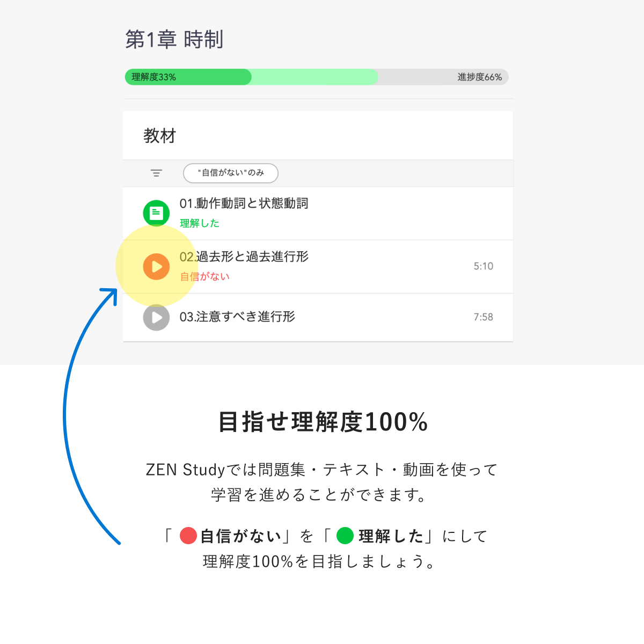The height and width of the screenshot is (644, 644).
Task: Open lesson 03.注意すべき進行形 title
Action: click(237, 317)
